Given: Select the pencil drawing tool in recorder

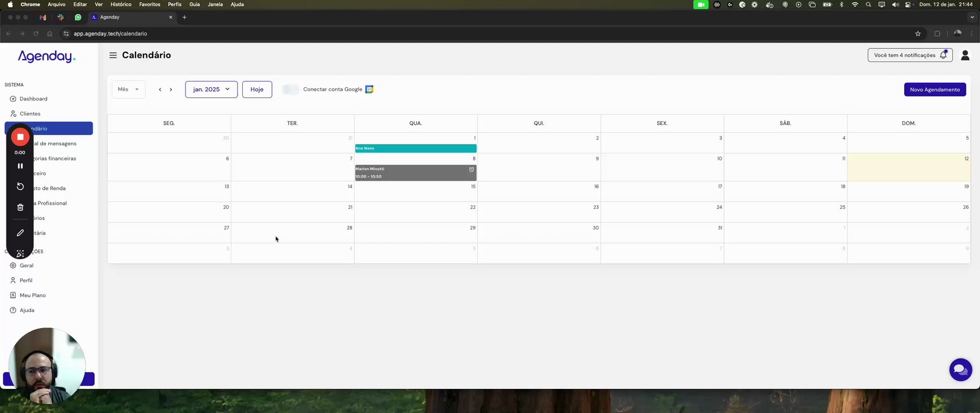Looking at the screenshot, I should click(x=20, y=233).
